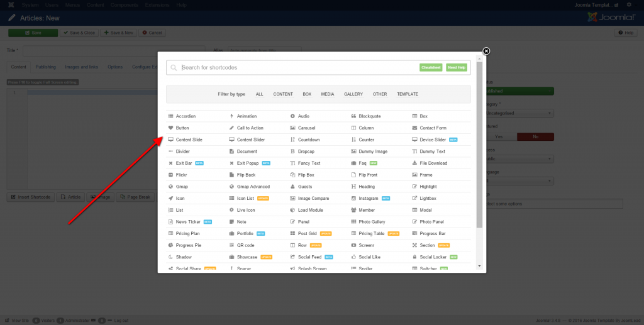Set Featured to No
The image size is (644, 325).
tap(535, 136)
